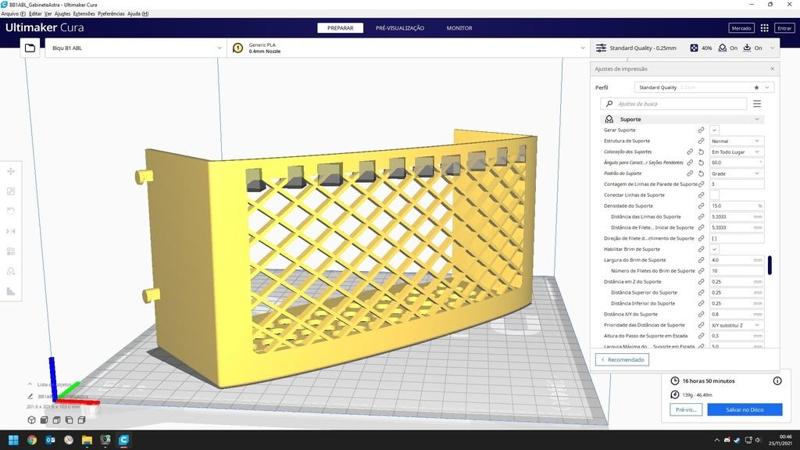The height and width of the screenshot is (450, 800).
Task: Open settings visibility hamburger menu
Action: (757, 104)
